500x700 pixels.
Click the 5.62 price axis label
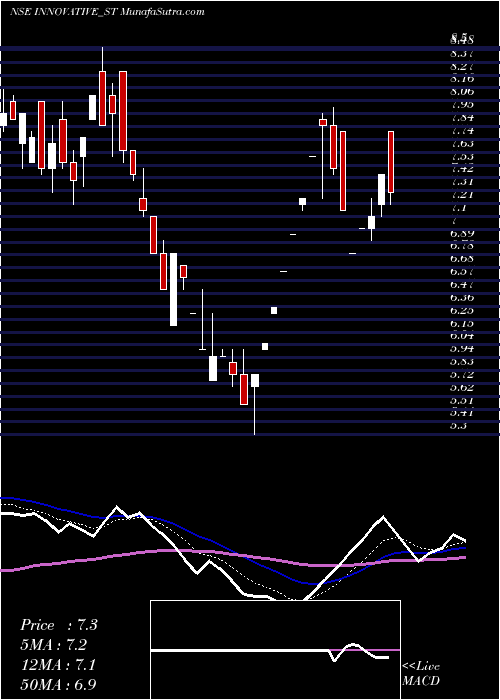(462, 387)
